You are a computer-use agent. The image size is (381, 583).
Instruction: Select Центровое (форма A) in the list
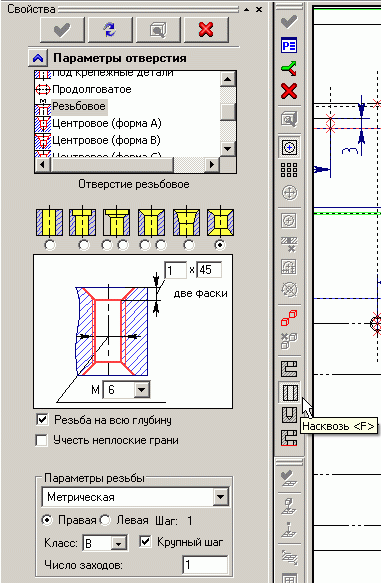click(x=107, y=123)
